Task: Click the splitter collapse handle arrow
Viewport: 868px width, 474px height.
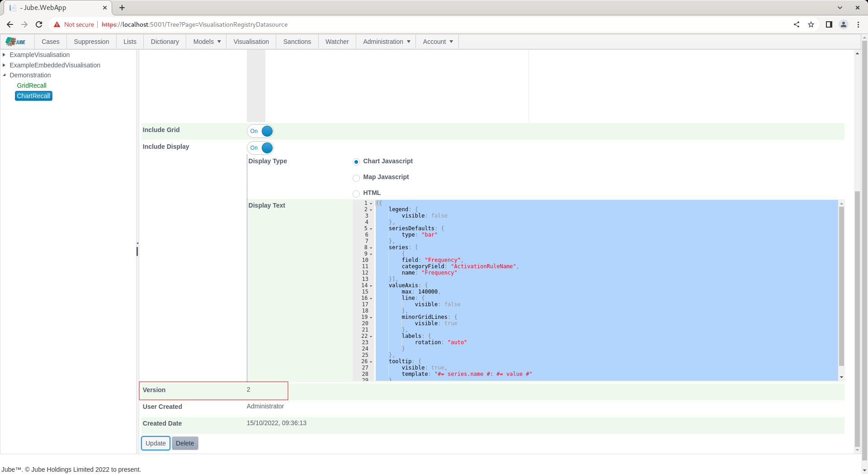Action: pyautogui.click(x=137, y=243)
